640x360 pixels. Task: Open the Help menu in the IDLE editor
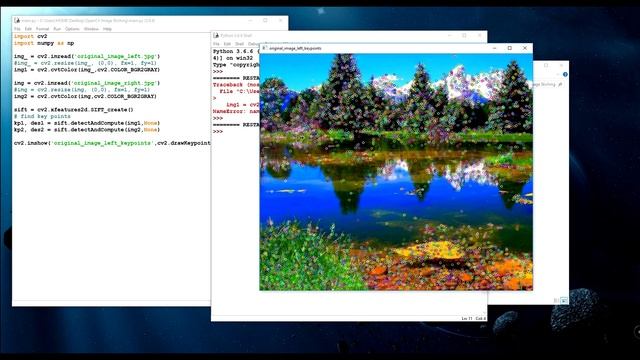click(107, 29)
